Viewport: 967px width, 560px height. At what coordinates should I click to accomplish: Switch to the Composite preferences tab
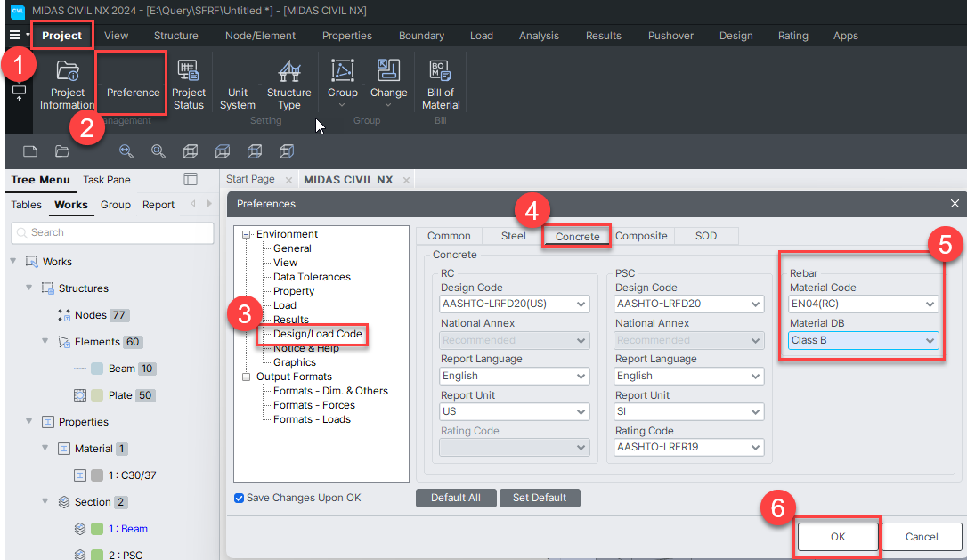pyautogui.click(x=641, y=236)
